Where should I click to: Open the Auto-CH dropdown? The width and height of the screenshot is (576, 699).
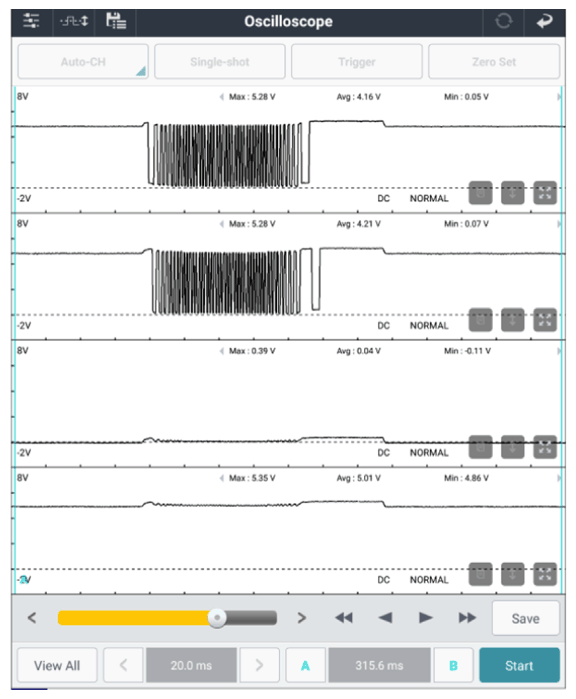[x=83, y=62]
